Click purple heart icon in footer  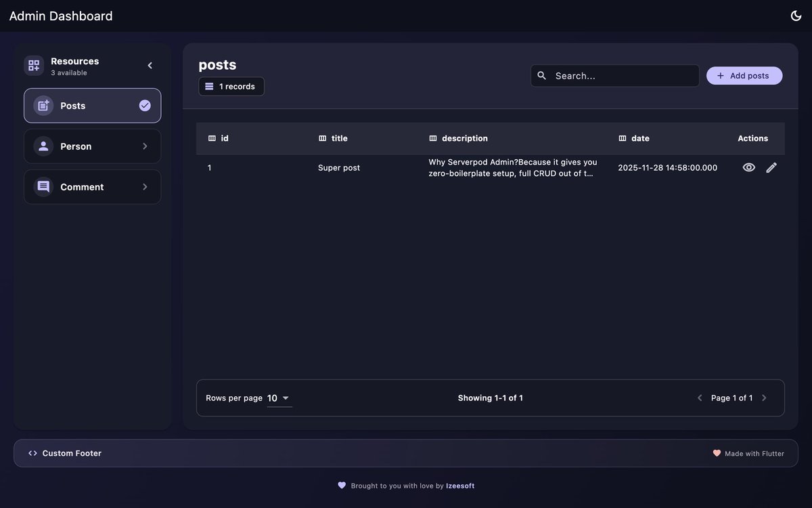coord(342,486)
